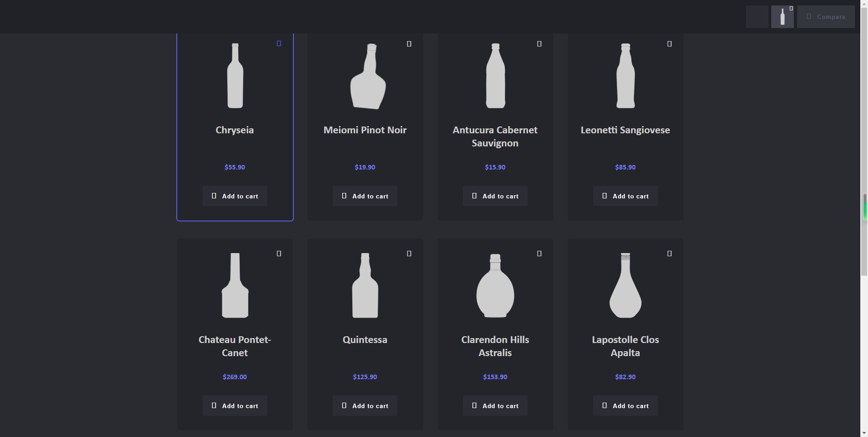View the Leonetti Sangiovese bottle image

(626, 76)
